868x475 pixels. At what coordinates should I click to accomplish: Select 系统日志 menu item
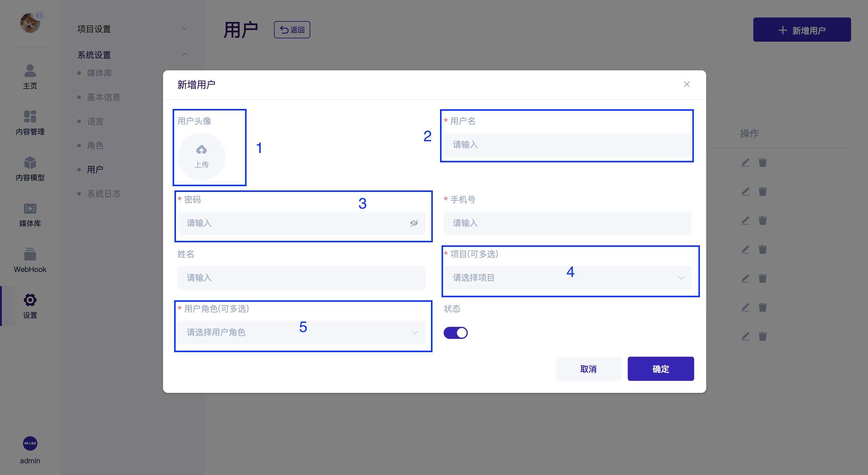104,194
